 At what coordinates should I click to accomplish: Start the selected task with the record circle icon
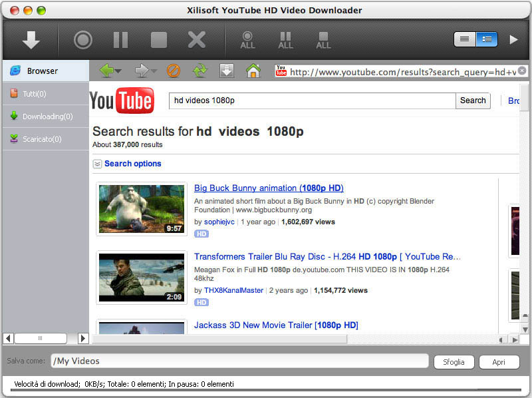click(83, 40)
